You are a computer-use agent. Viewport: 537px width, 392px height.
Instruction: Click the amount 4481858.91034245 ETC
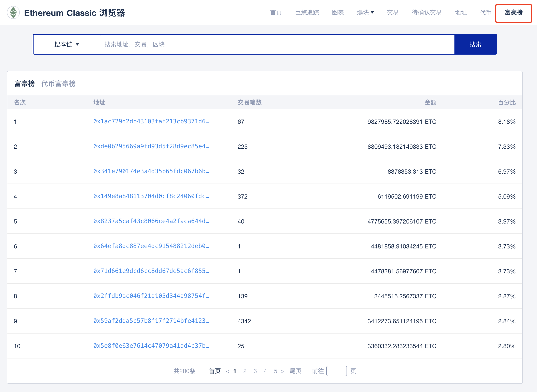(404, 246)
